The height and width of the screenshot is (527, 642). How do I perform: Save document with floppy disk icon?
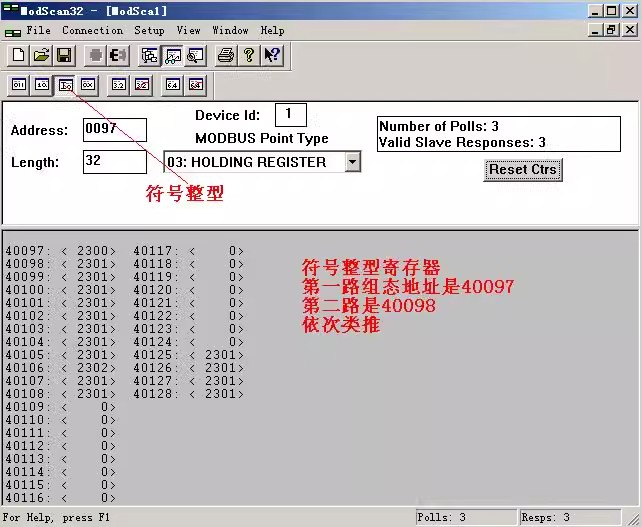coord(64,55)
